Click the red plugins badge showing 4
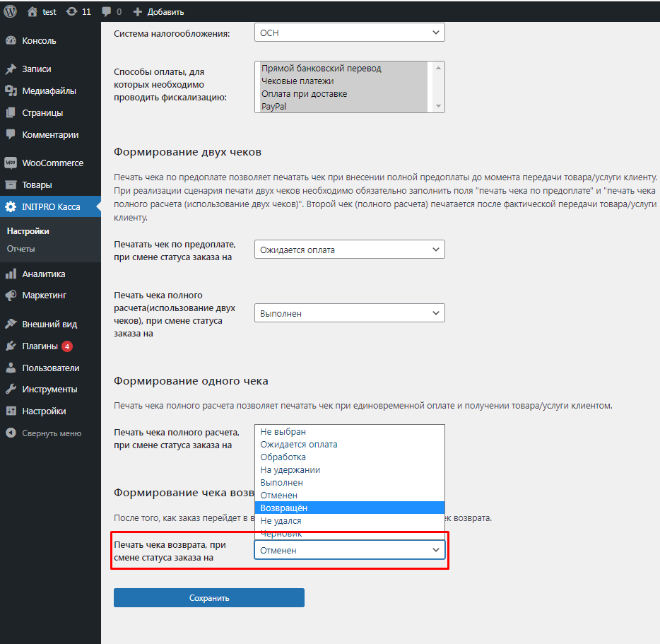 click(67, 346)
